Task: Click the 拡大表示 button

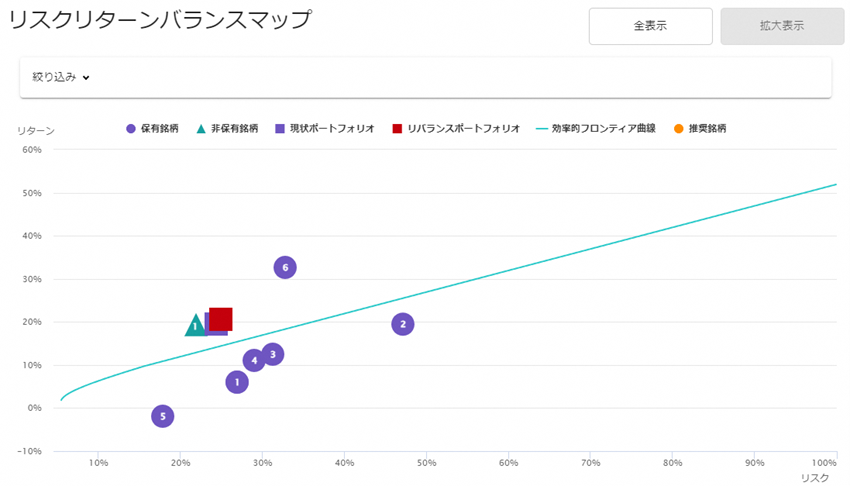Action: 782,26
